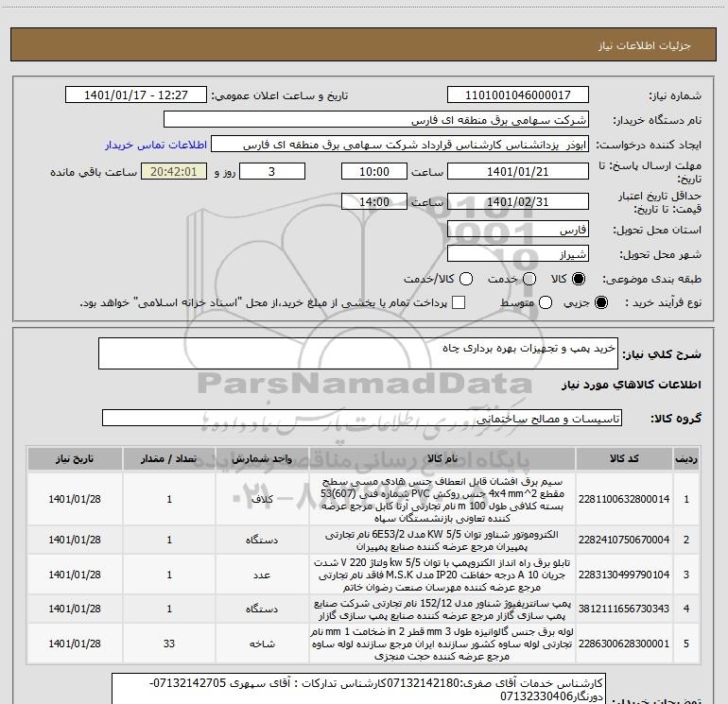Click the requester field ابوذر یزدانشناس
This screenshot has width=728, height=704.
pos(400,145)
